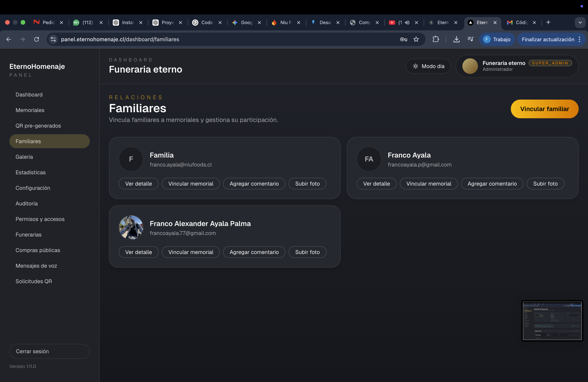Mute the YouTube tab audio speaker icon

point(407,23)
